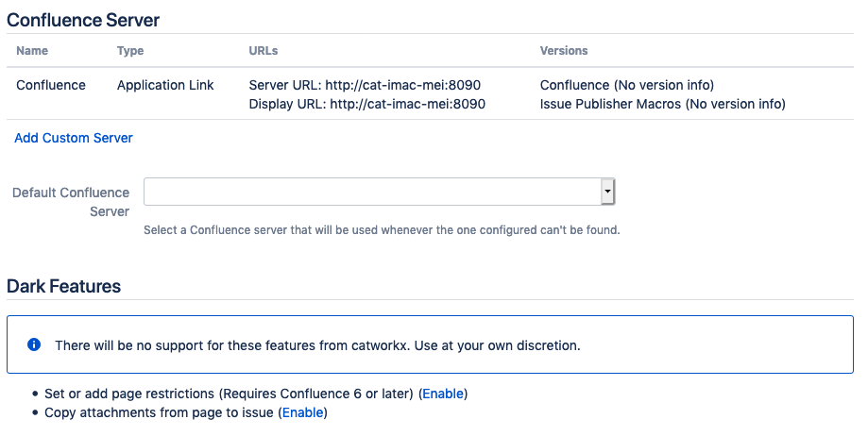This screenshot has width=868, height=436.
Task: Click the blue info icon in the notice
Action: coord(34,344)
